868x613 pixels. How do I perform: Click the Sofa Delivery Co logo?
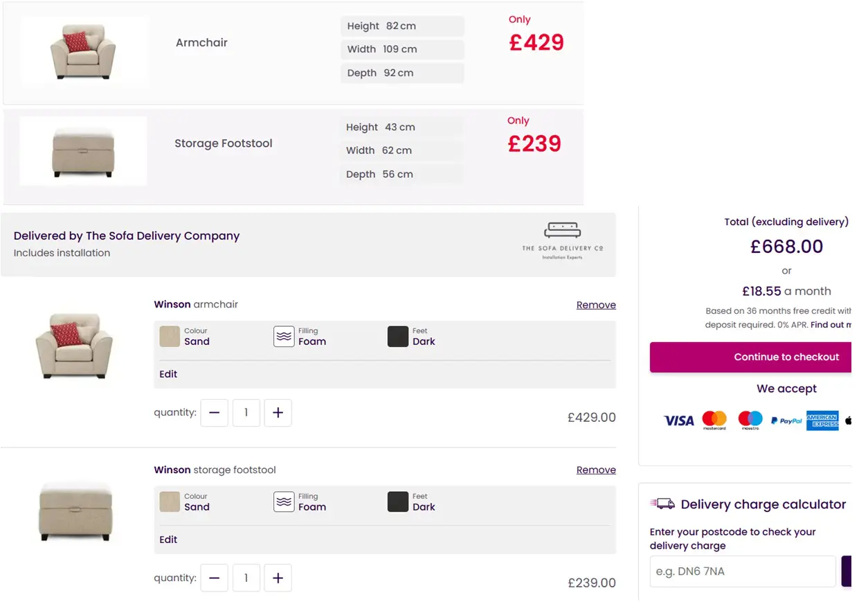point(562,240)
